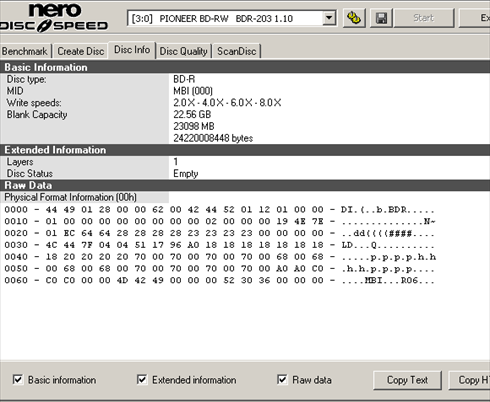Screen dimensions: 490x402
Task: Click the raw data row 0060
Action: (x=219, y=280)
